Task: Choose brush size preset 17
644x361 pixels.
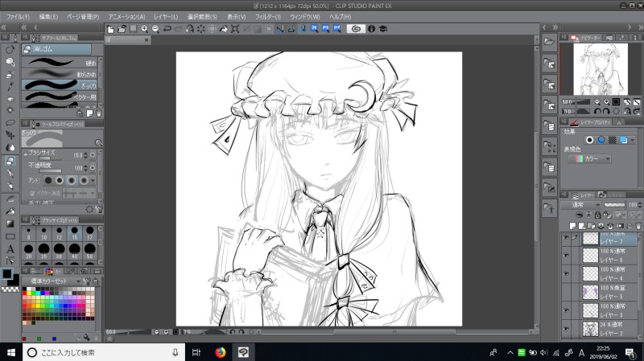Action: (x=89, y=232)
